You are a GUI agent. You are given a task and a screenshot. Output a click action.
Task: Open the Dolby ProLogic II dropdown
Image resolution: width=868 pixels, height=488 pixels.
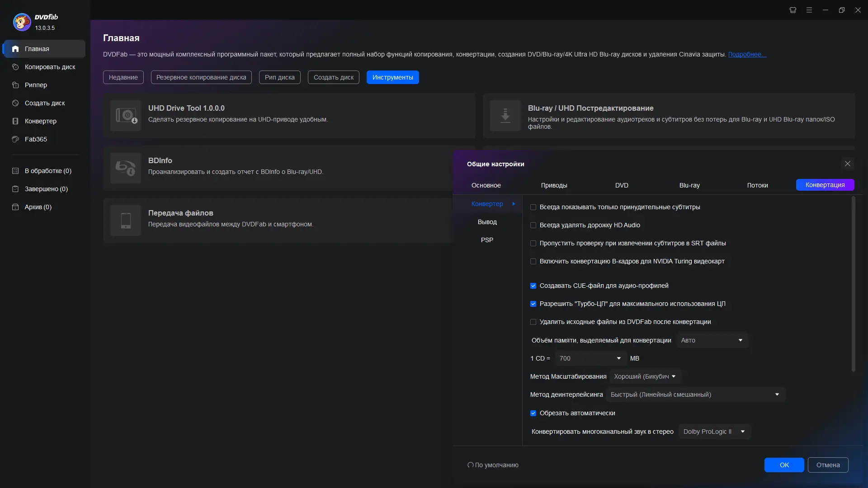(714, 432)
